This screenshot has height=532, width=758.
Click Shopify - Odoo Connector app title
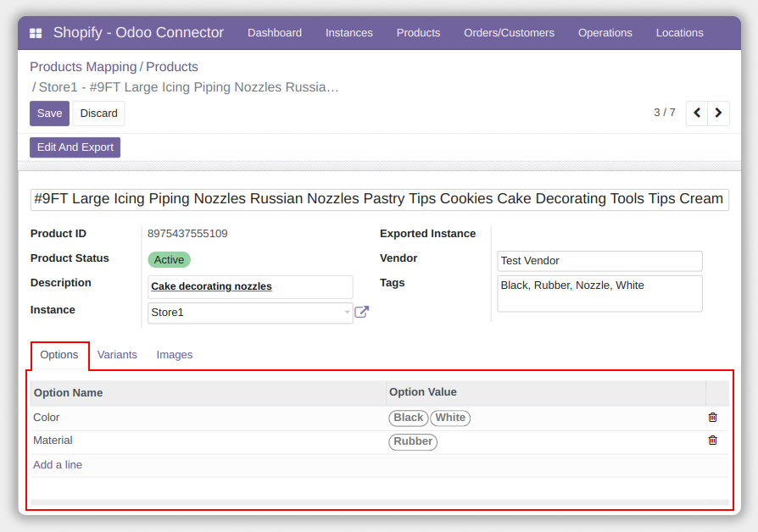(138, 32)
